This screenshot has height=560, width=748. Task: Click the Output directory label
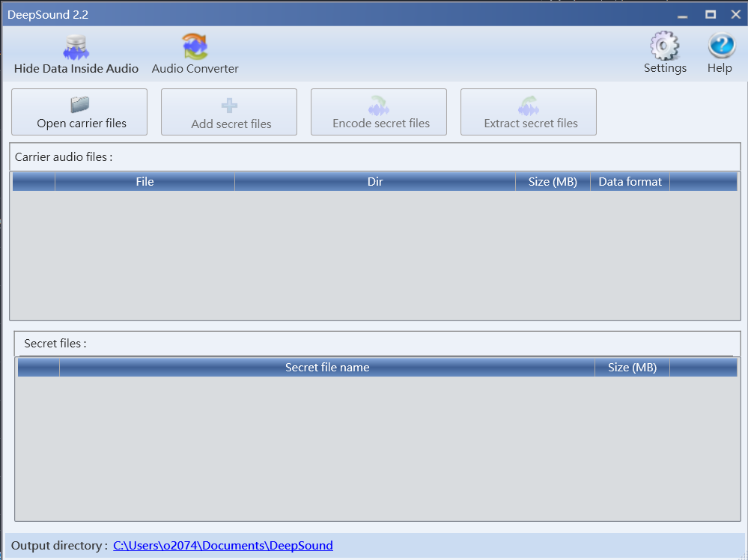coord(59,546)
